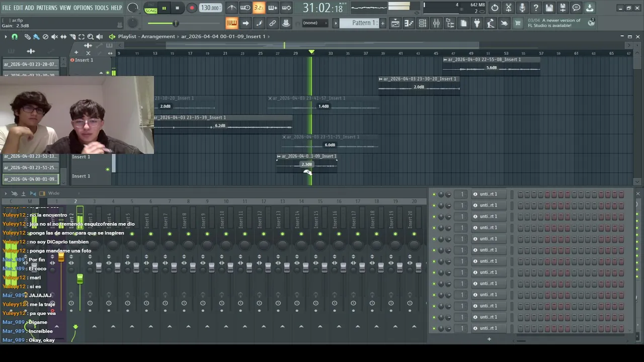The image size is (644, 362).
Task: Open the project picker files icon
Action: click(x=463, y=23)
